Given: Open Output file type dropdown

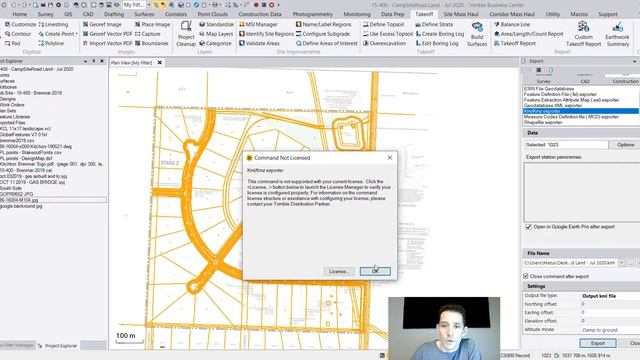Looking at the screenshot, I should [x=610, y=296].
